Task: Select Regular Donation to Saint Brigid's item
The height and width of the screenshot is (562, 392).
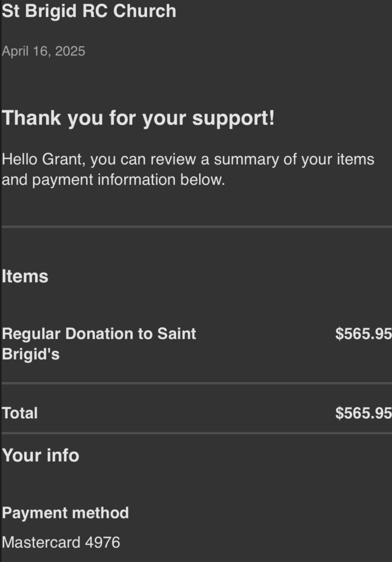Action: [99, 344]
